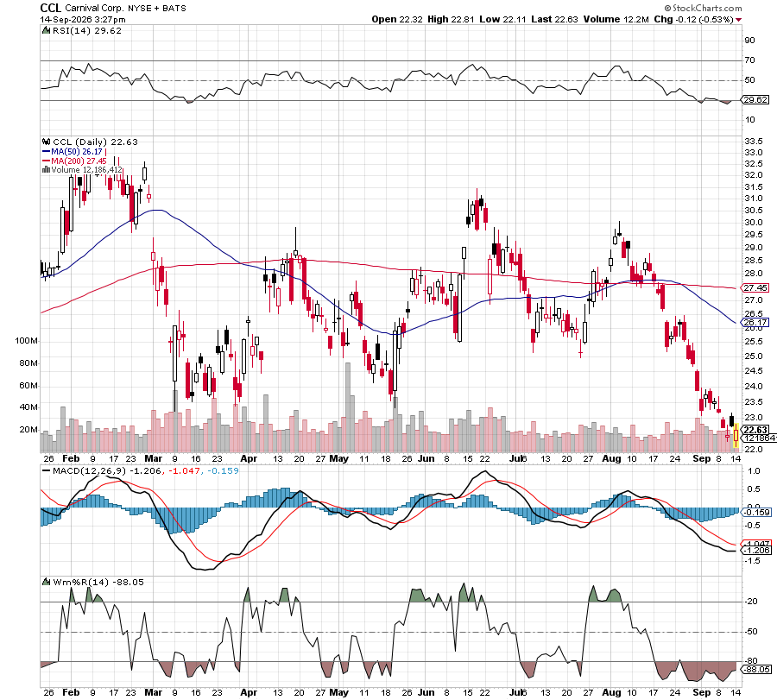Click the yellow highlighted latest candlestick

point(736,436)
